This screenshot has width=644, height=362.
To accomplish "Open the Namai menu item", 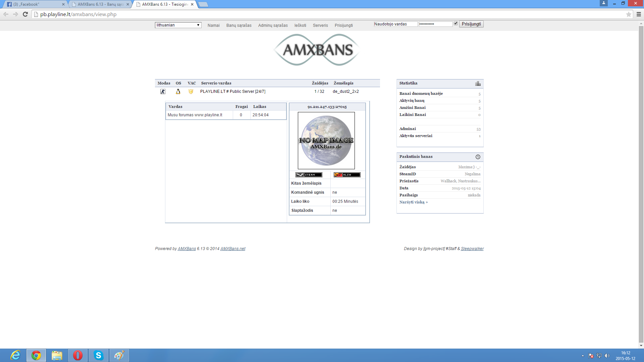I will (x=214, y=25).
